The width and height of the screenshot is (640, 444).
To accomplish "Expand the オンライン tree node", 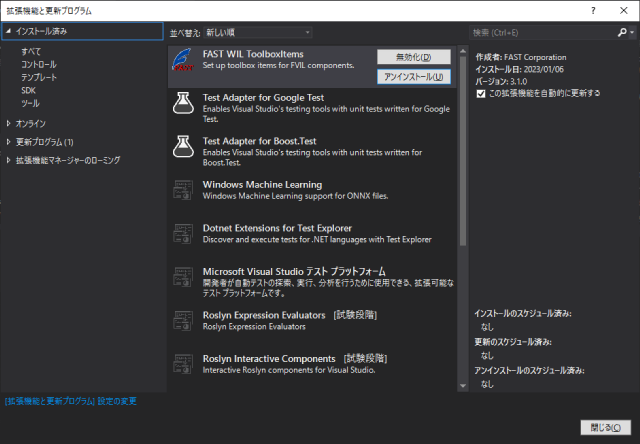I will (x=8, y=123).
